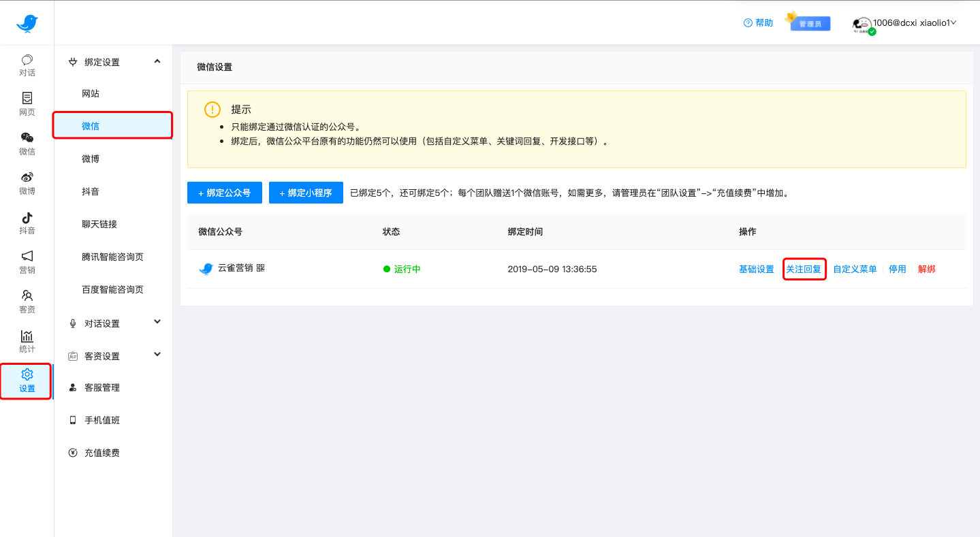This screenshot has height=537, width=980.
Task: Select the 抖音 icon in the sidebar
Action: click(27, 223)
